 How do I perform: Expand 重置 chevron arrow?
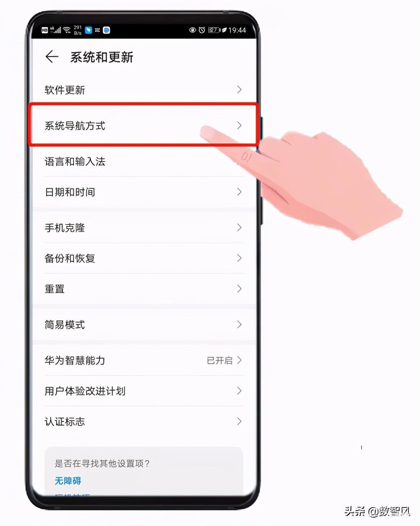coord(239,289)
